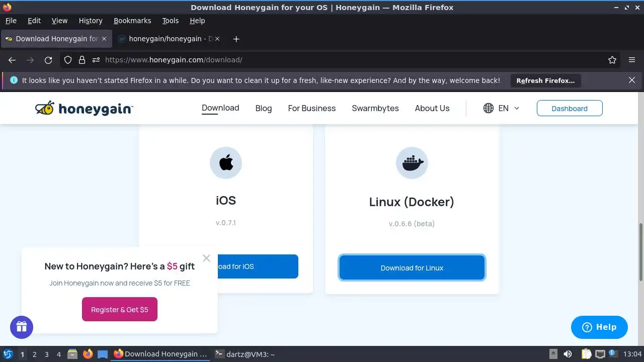Click the globe language icon
This screenshot has height=362, width=644.
coord(489,108)
